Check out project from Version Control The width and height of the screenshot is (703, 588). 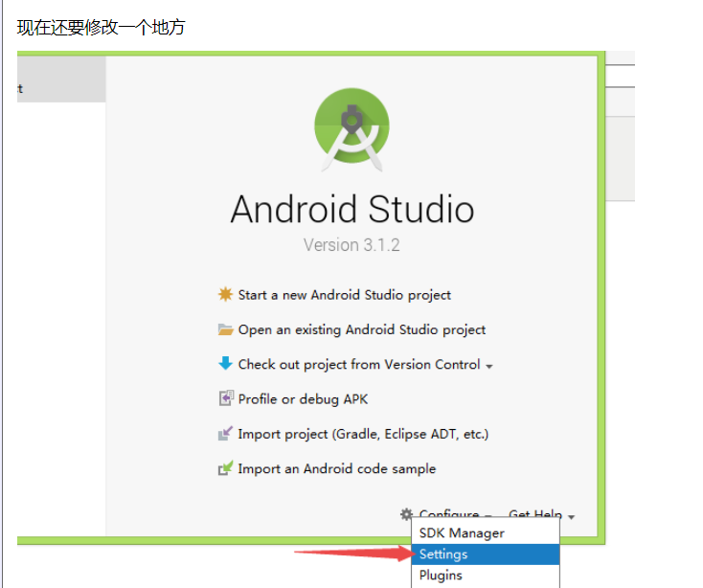359,364
